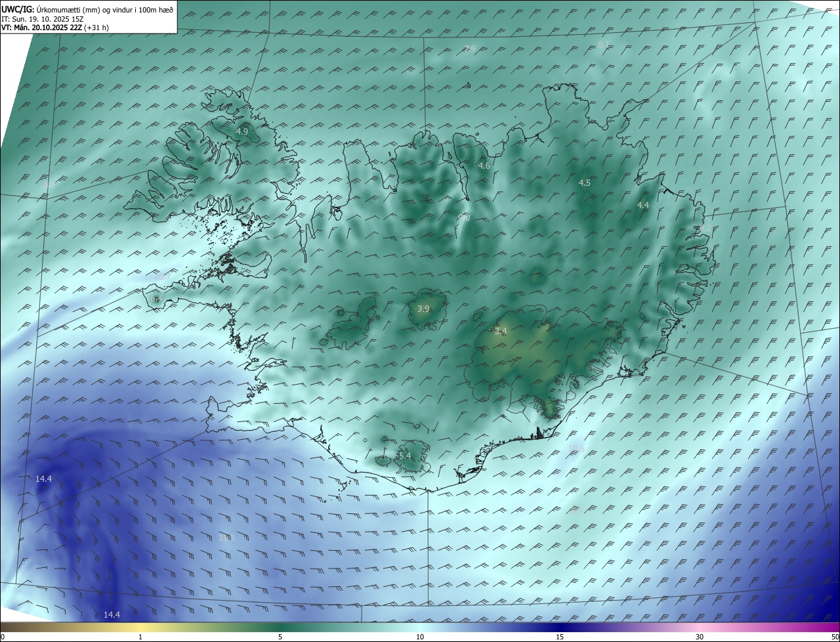Viewport: 840px width, 642px height.
Task: Click the 'IT: Sun. 19. 10. 2025 15Z' line
Action: pos(43,18)
